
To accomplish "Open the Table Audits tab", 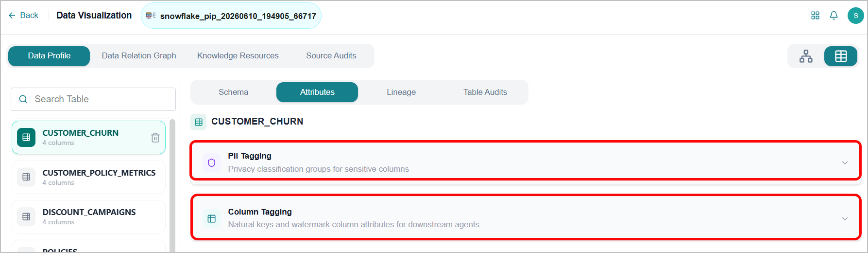I will click(485, 92).
